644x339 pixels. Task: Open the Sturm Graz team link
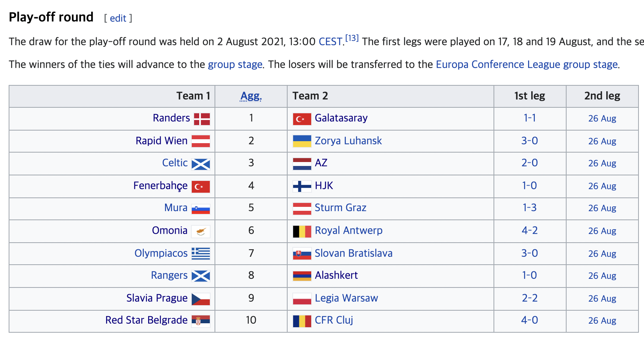[x=340, y=208]
